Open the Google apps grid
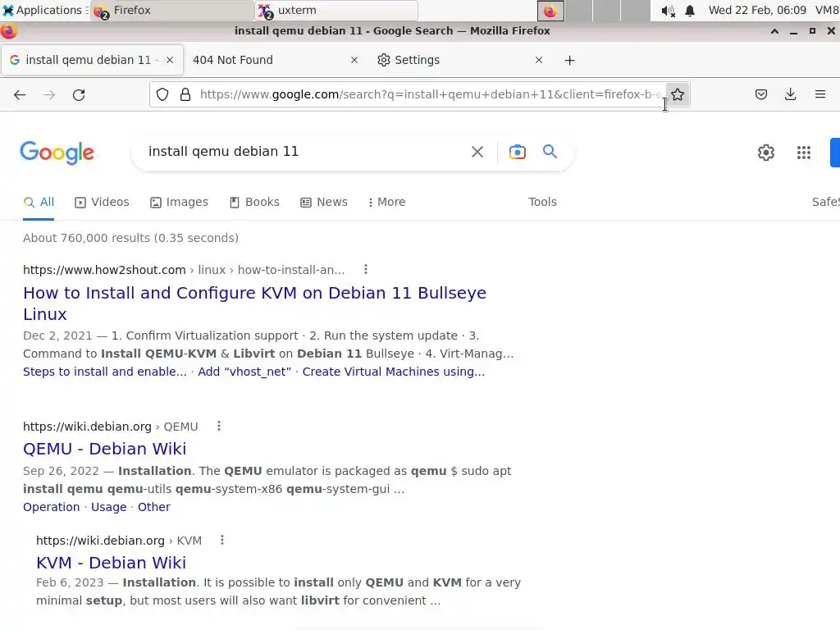 pos(804,153)
